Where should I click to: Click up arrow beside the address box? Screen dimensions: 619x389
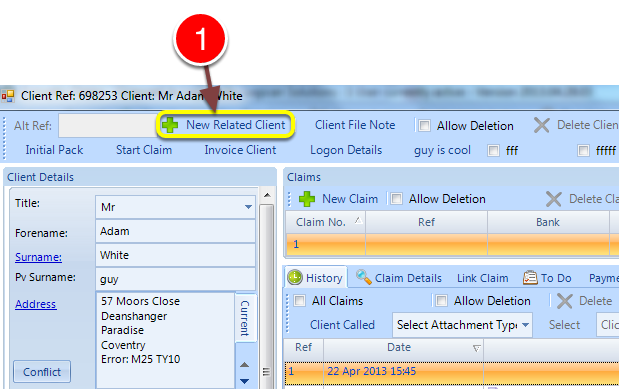coord(244,365)
